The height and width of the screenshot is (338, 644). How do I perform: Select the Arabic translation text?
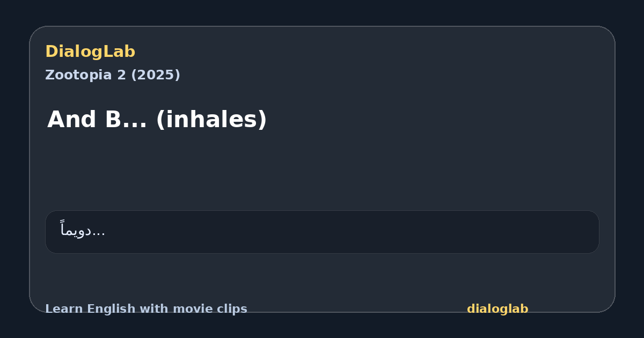coord(83,230)
